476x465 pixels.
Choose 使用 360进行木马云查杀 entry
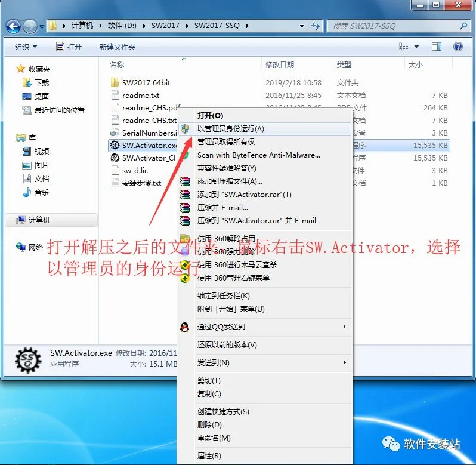pos(265,265)
